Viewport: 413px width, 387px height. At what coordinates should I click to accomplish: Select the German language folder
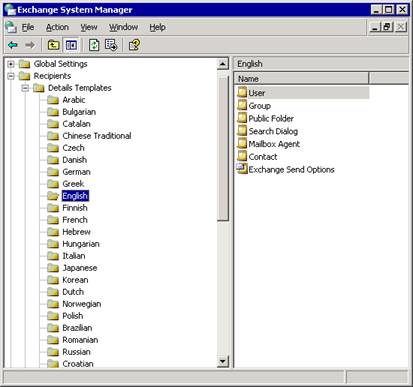76,172
